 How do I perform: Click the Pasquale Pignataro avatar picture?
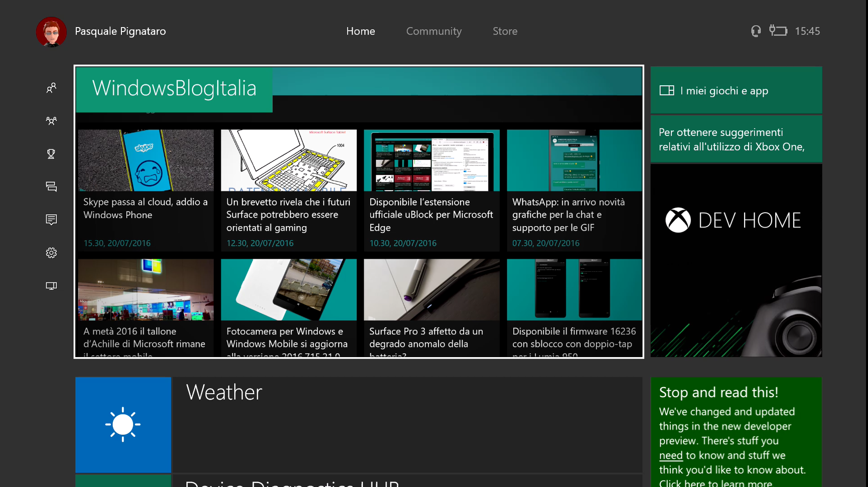(x=51, y=32)
